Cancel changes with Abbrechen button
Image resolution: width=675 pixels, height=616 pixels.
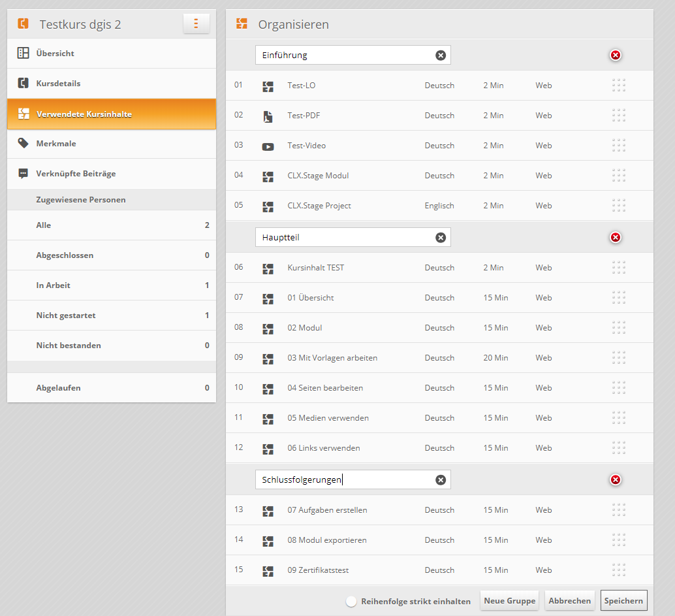[569, 601]
